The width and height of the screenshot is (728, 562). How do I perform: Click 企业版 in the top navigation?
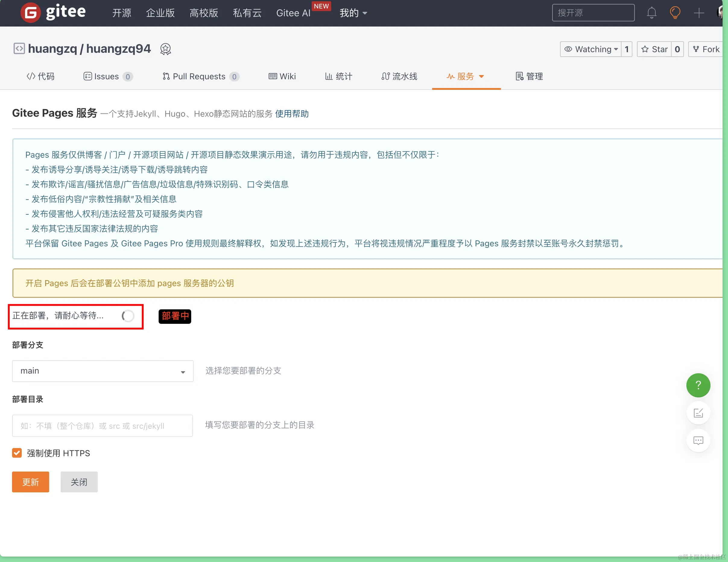(160, 13)
